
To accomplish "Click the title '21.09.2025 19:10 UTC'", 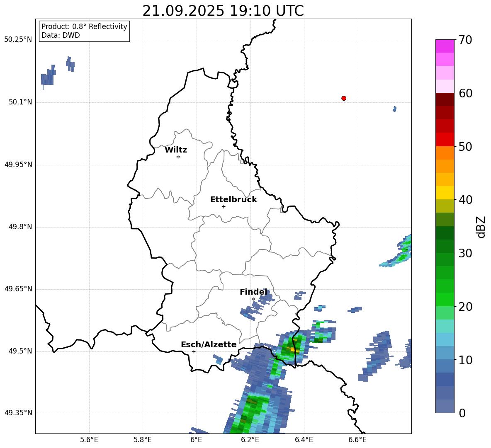I will 223,11.
